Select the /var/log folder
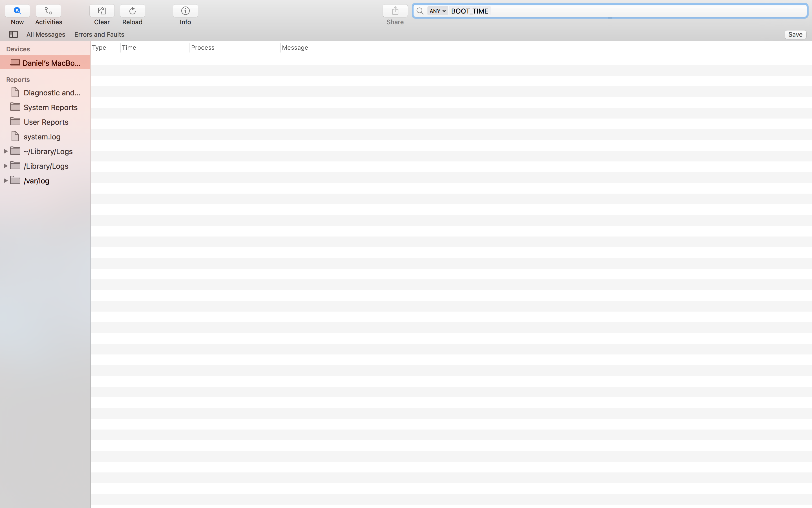Viewport: 812px width, 508px height. coord(45,181)
